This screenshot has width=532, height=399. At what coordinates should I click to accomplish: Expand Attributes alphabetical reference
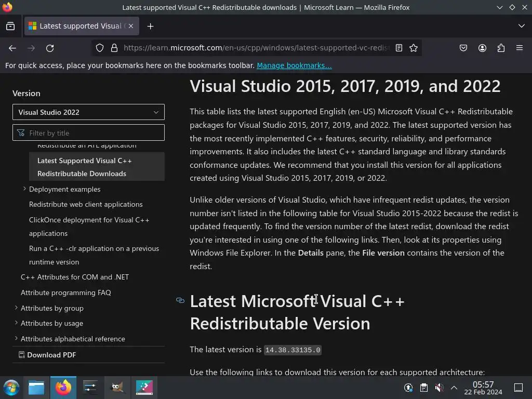point(16,338)
